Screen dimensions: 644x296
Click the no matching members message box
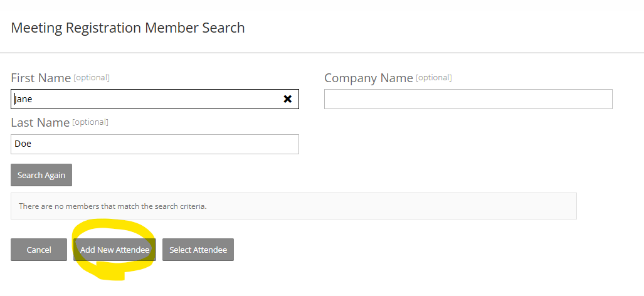click(x=293, y=206)
